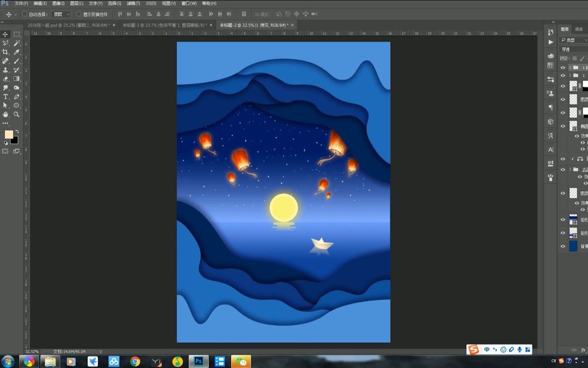The height and width of the screenshot is (368, 588).
Task: Toggle visibility of the ellipse layer effects
Action: pos(577,136)
